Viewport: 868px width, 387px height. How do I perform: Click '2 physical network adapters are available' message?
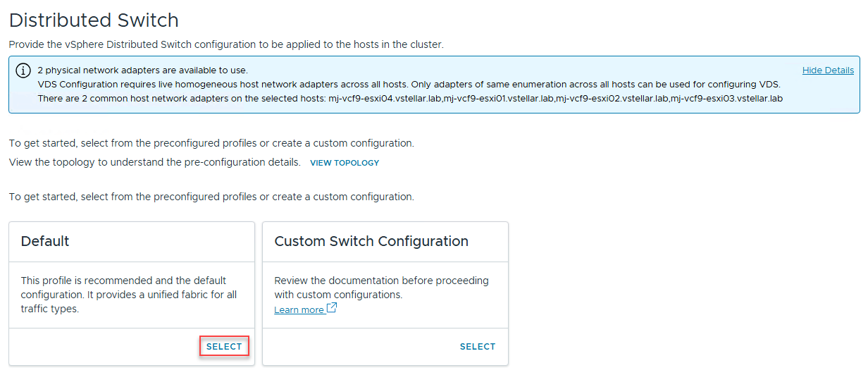(142, 70)
